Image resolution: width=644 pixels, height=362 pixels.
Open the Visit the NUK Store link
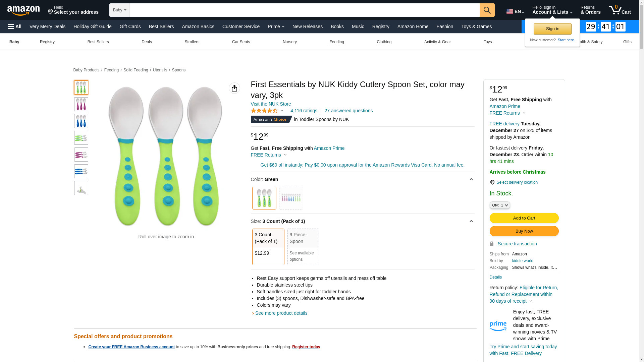(271, 104)
